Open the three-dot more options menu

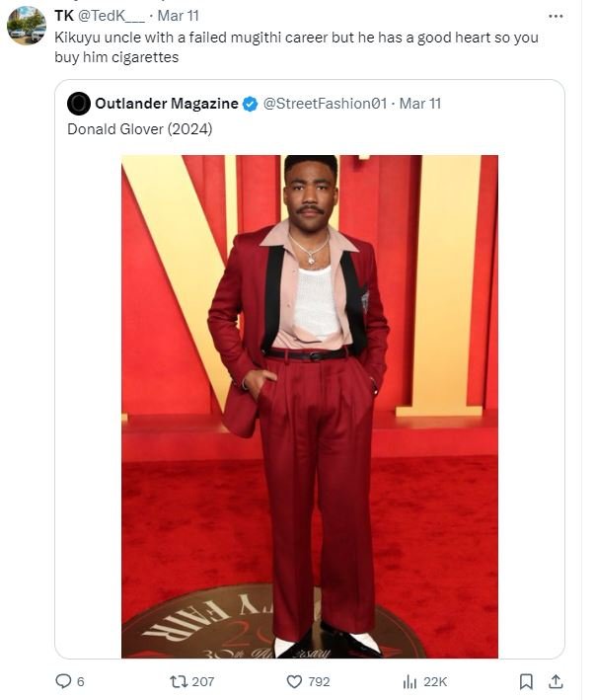(556, 16)
